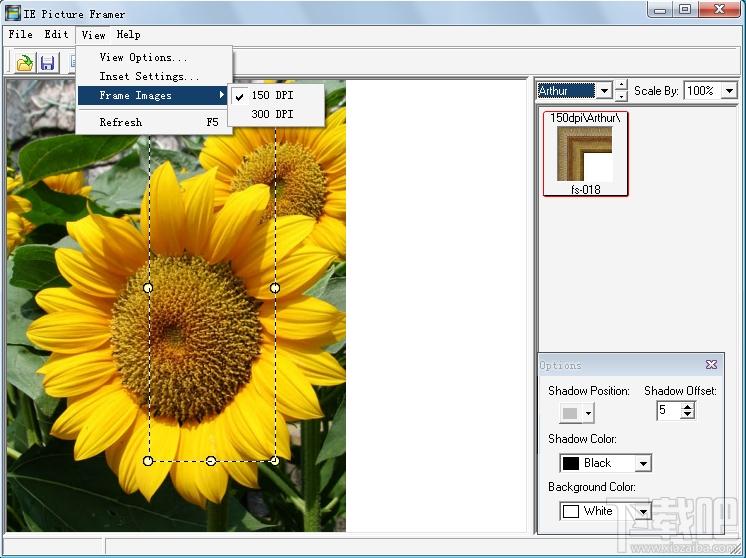Viewport: 746px width, 558px height.
Task: Click the Shadow Offset number field
Action: coord(669,410)
